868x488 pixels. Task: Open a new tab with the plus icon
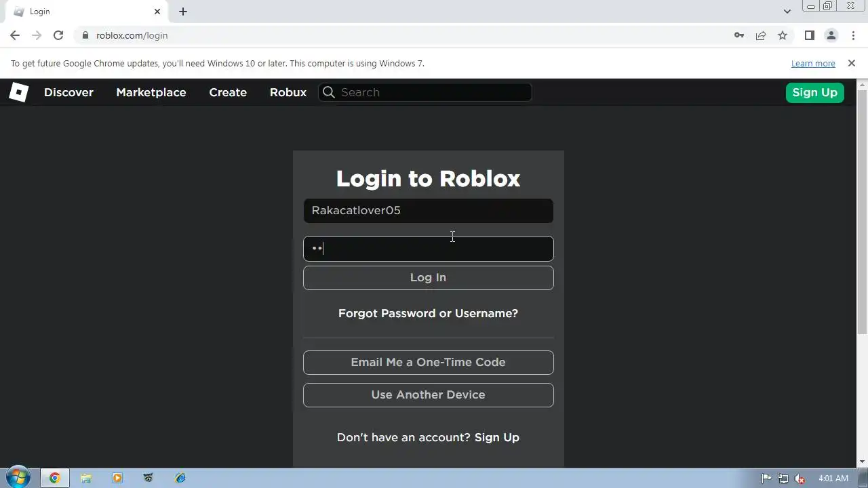pyautogui.click(x=183, y=12)
